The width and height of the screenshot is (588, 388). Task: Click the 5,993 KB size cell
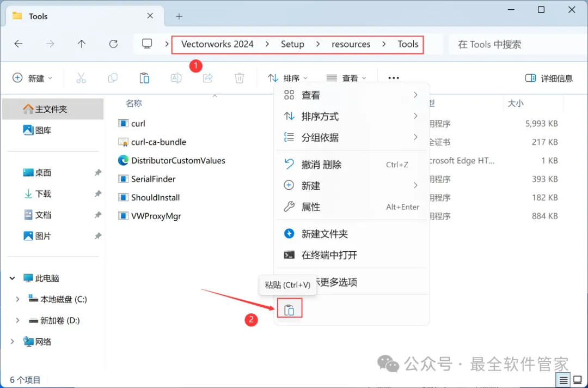coord(542,124)
